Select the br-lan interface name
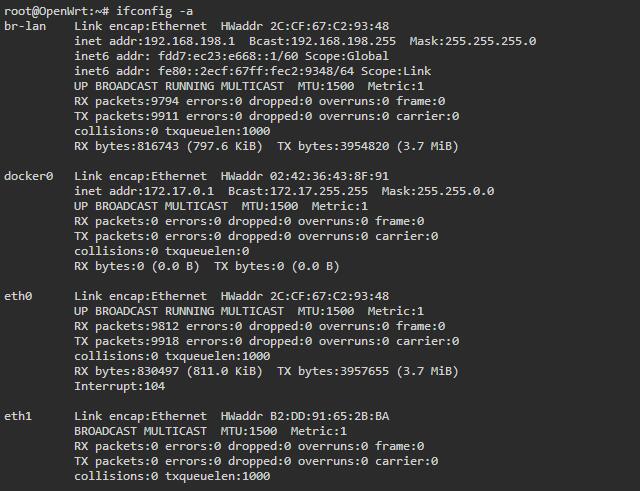This screenshot has height=491, width=640. click(x=25, y=26)
